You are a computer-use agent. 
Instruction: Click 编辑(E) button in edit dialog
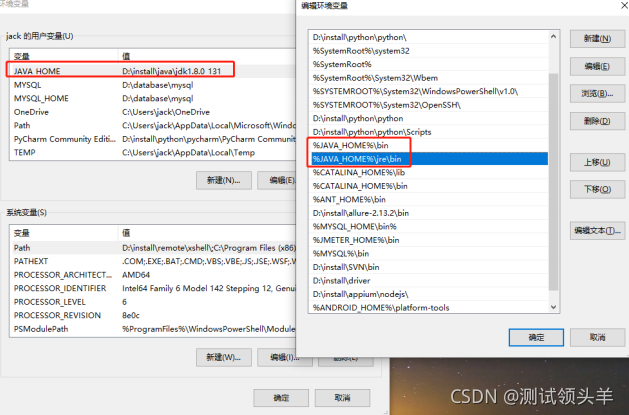coord(597,66)
